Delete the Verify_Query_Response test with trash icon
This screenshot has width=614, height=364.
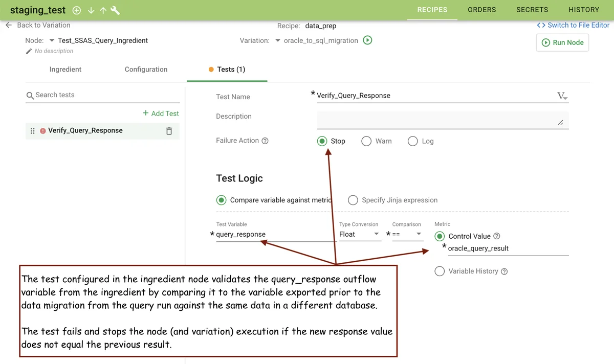click(x=169, y=131)
